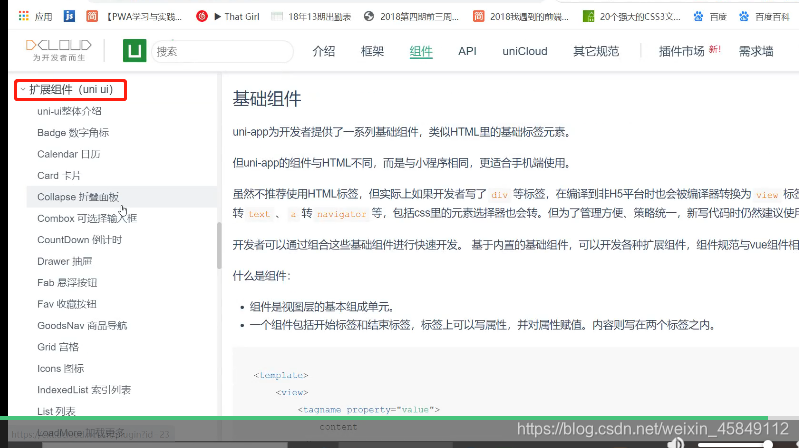The height and width of the screenshot is (448, 799).
Task: Open Fav 收藏按钮 in sidebar
Action: coord(67,304)
